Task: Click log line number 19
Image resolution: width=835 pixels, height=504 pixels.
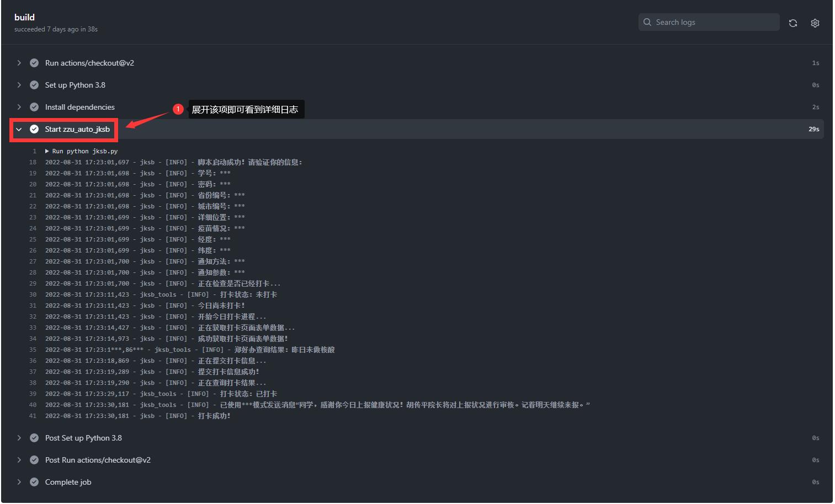Action: coord(33,173)
